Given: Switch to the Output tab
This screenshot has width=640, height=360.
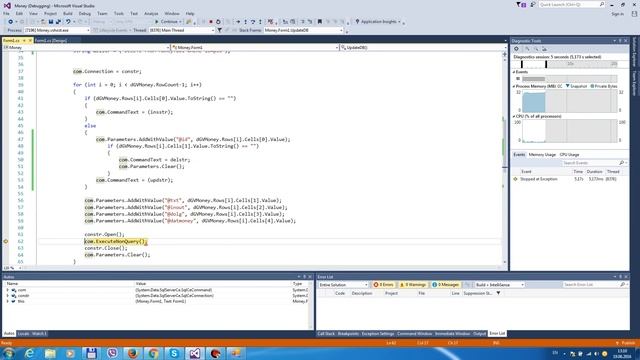Looking at the screenshot, I should tap(479, 334).
